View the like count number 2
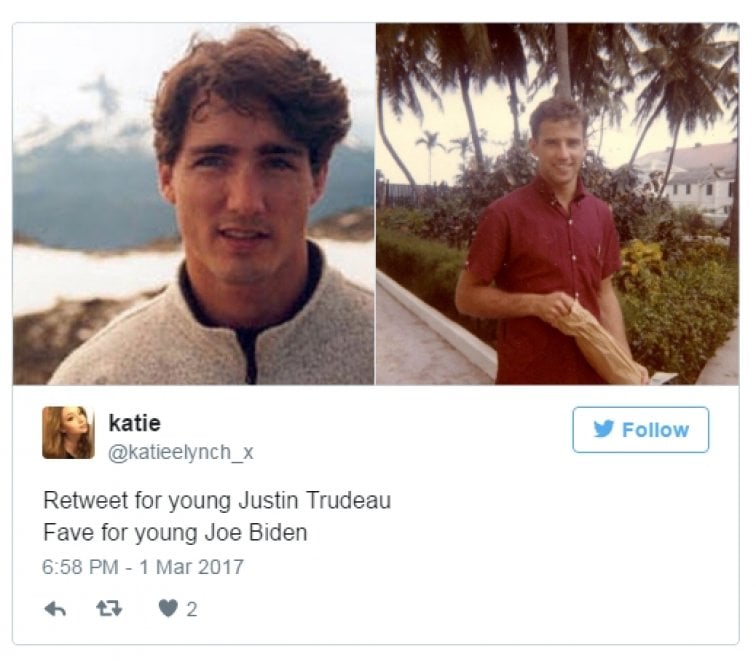Image resolution: width=756 pixels, height=660 pixels. pyautogui.click(x=191, y=609)
